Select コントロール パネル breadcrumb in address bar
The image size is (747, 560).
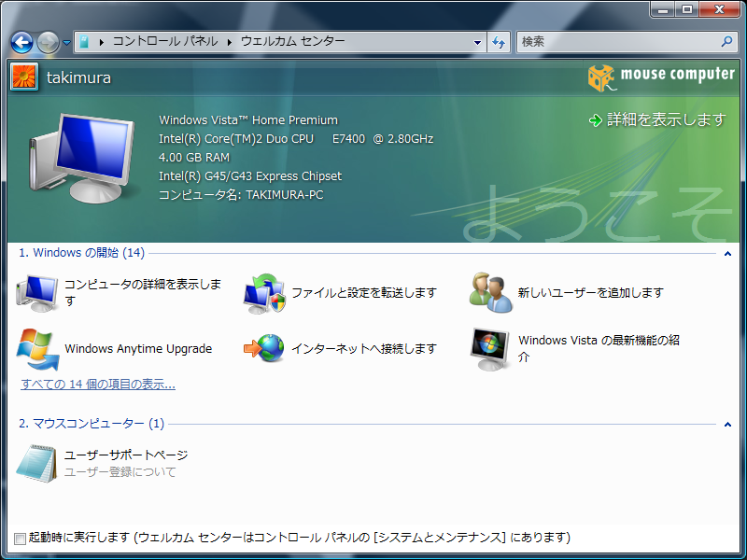click(x=165, y=41)
